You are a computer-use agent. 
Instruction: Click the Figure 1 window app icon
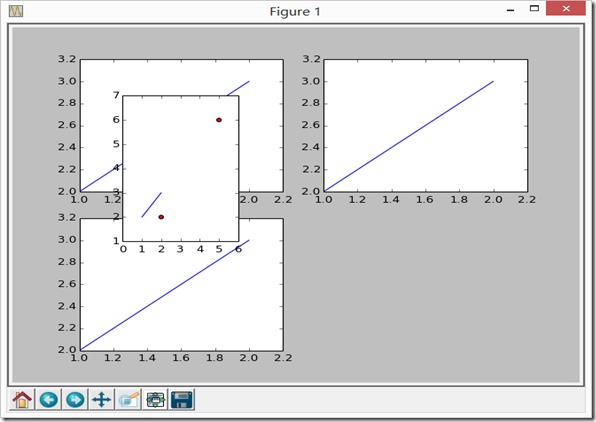(16, 11)
